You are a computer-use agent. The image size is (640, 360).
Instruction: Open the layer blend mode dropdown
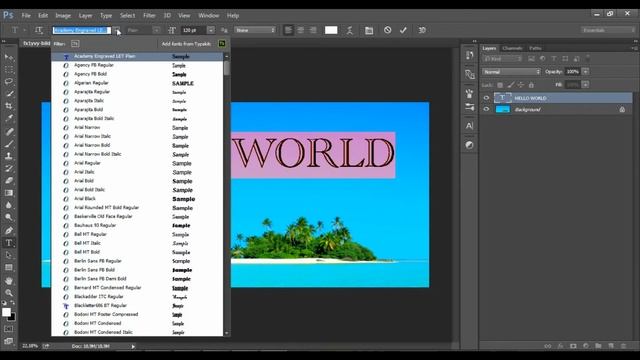pyautogui.click(x=511, y=72)
